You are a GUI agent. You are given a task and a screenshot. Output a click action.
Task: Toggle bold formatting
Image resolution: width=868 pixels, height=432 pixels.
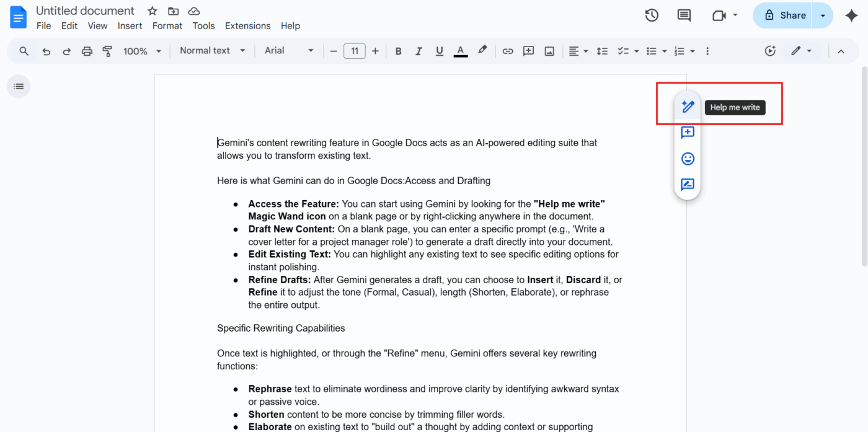click(x=398, y=51)
